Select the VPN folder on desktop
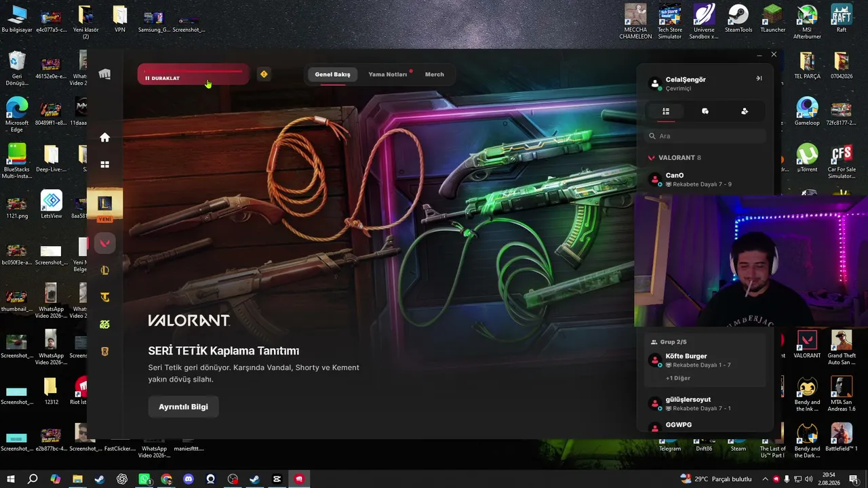The width and height of the screenshot is (868, 488). coord(120,20)
